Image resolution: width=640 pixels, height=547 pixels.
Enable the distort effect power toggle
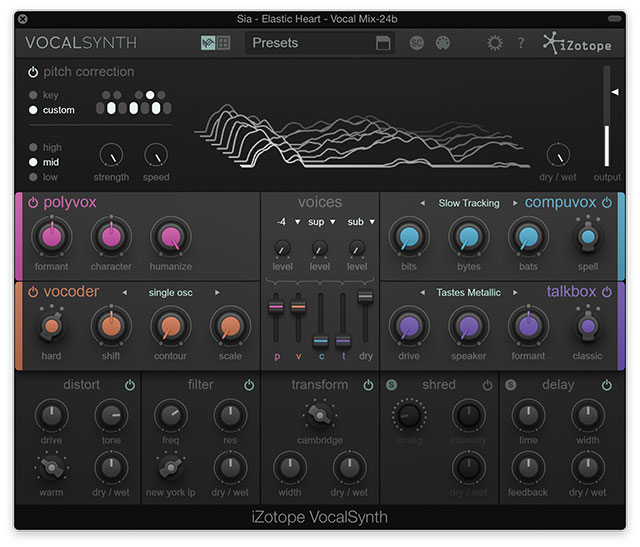[130, 385]
